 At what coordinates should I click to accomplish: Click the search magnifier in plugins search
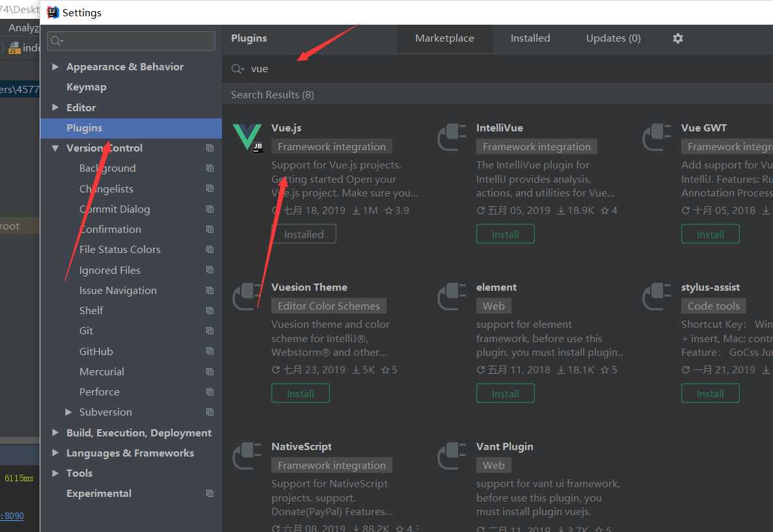[x=237, y=69]
